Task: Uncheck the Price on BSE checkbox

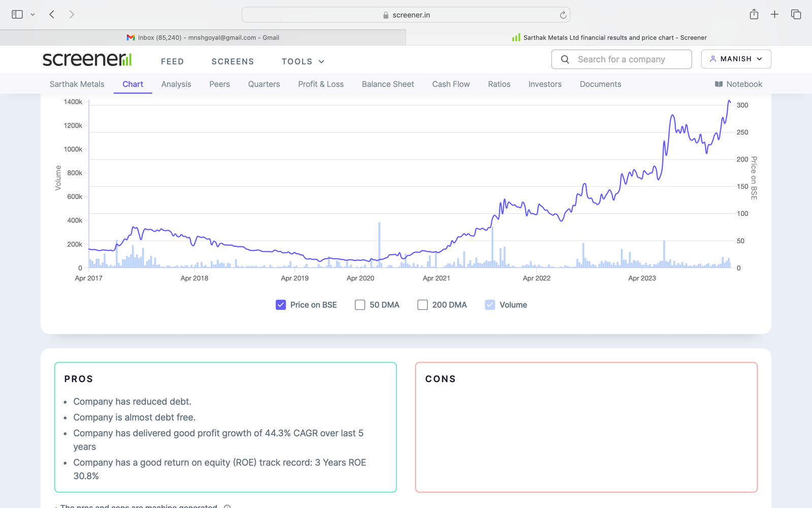Action: [281, 305]
